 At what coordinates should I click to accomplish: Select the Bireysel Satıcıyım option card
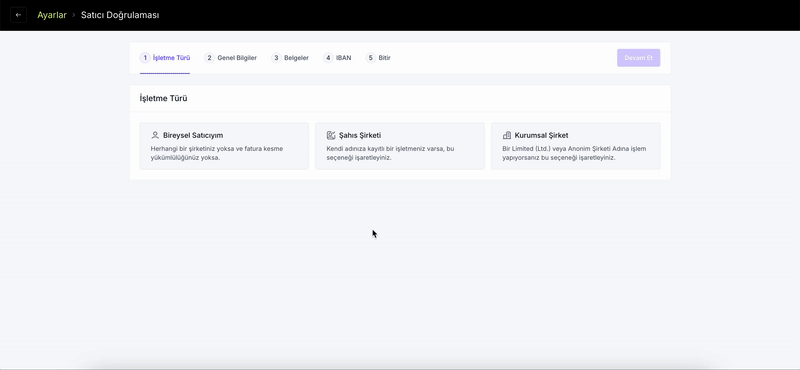tap(224, 146)
